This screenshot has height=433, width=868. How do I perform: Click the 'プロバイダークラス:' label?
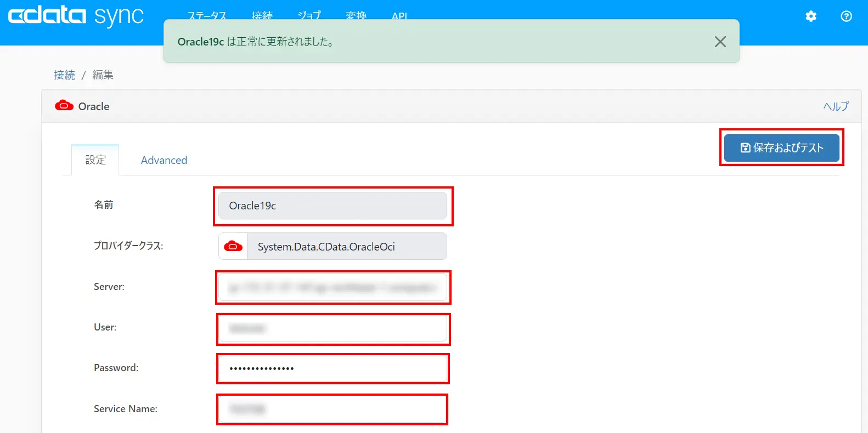[x=128, y=246]
